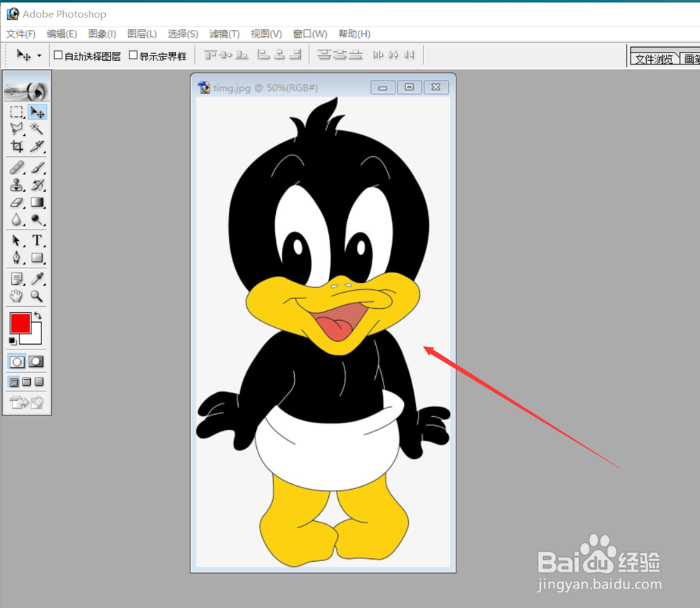
Task: Open the red foreground color swatch
Action: pyautogui.click(x=20, y=323)
